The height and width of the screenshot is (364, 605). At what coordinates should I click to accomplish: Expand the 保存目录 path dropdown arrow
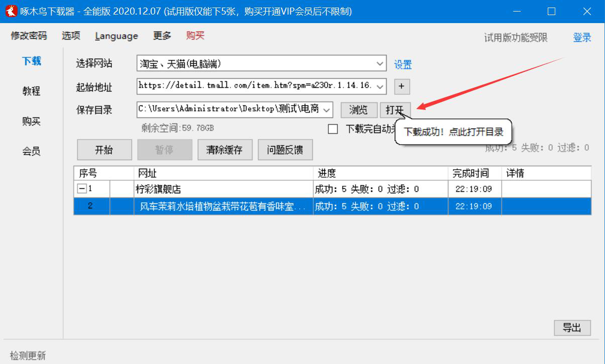click(x=327, y=109)
